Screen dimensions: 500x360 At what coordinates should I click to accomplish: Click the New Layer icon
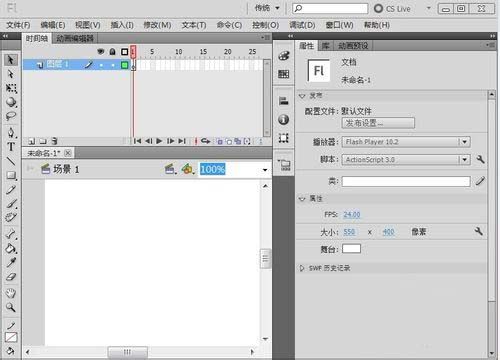(x=32, y=141)
